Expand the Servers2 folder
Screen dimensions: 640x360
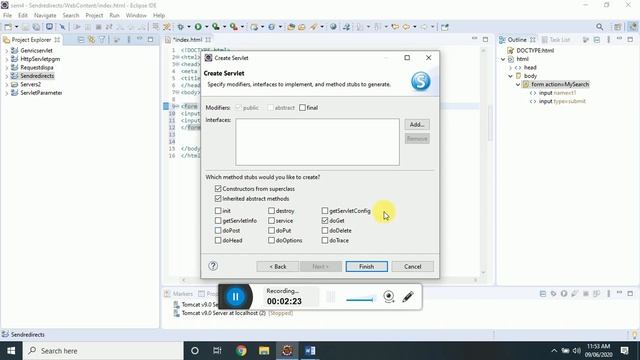point(7,84)
